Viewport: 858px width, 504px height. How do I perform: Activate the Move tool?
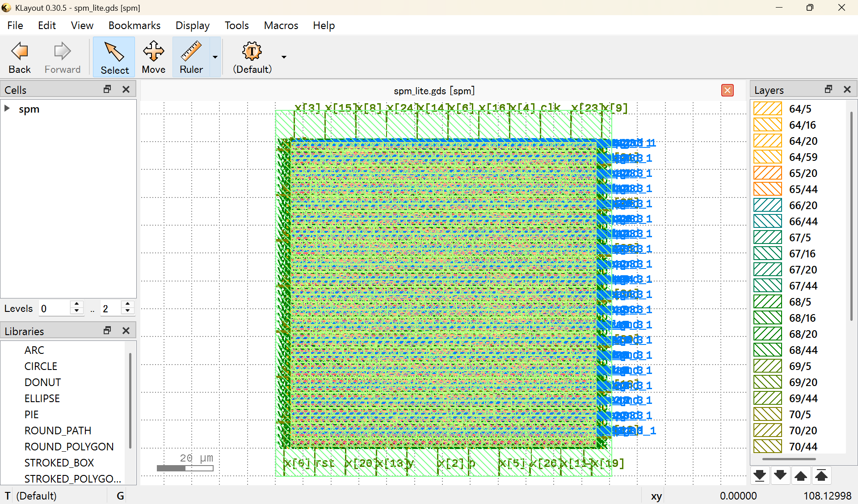click(x=153, y=57)
